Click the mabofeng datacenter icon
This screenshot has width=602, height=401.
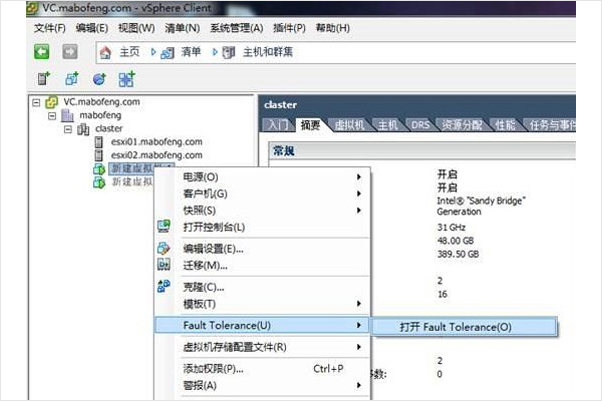point(68,115)
